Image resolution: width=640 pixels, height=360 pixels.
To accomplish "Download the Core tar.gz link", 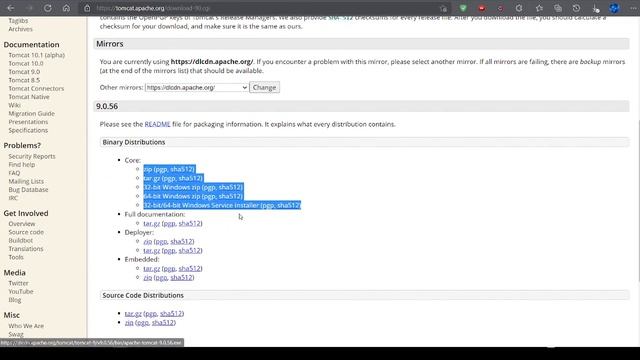I will click(x=152, y=178).
